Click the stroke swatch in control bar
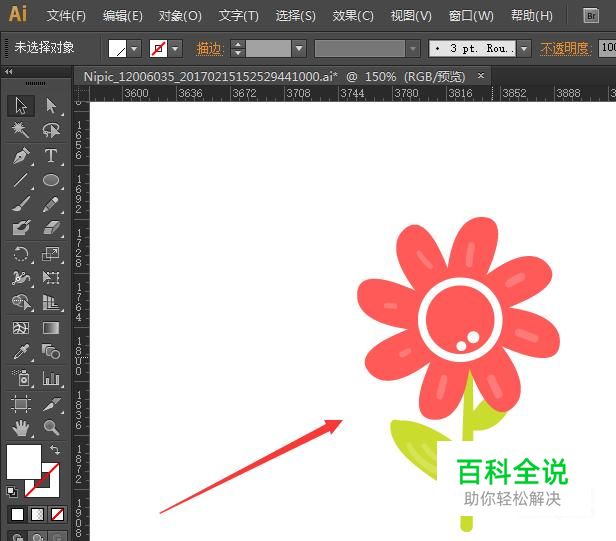 tap(158, 49)
